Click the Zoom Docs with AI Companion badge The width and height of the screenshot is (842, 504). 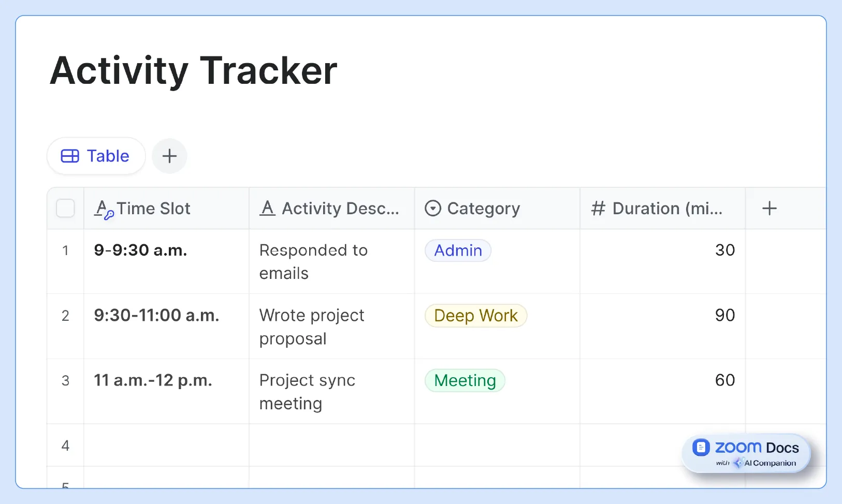(x=746, y=453)
